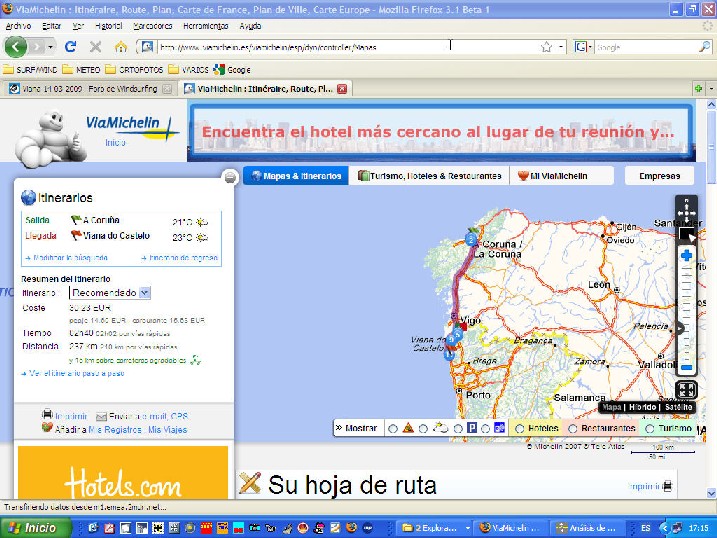Viewport: 717px width, 538px height.
Task: Go back with the green back arrow
Action: (16, 47)
